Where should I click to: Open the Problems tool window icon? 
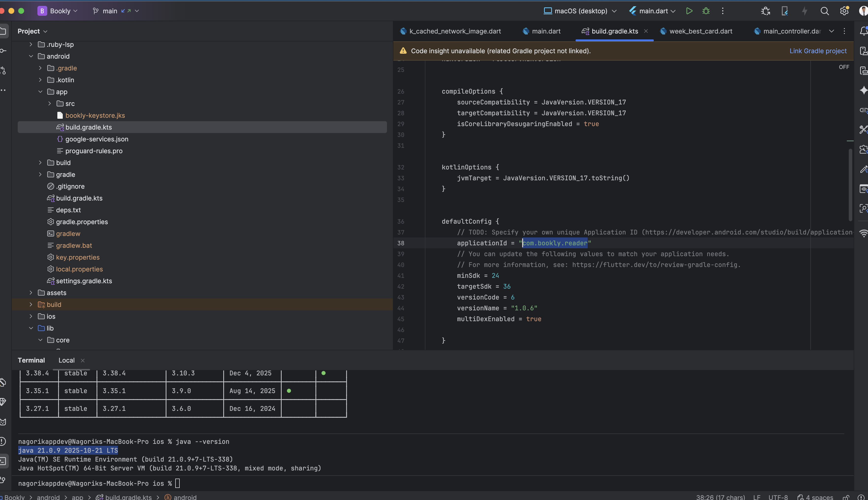3,441
